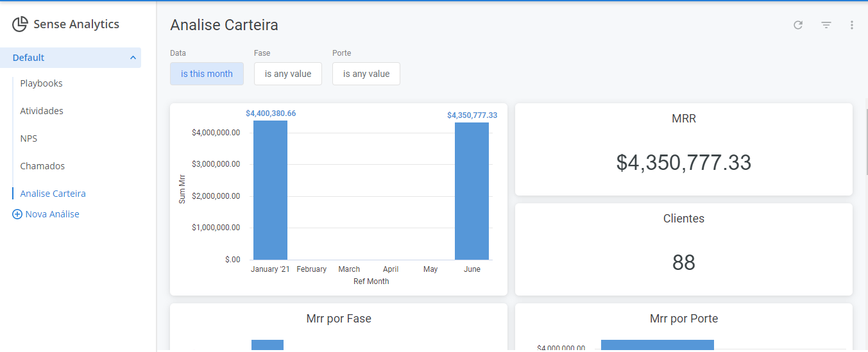
Task: Click the June bar in chart
Action: [x=472, y=191]
